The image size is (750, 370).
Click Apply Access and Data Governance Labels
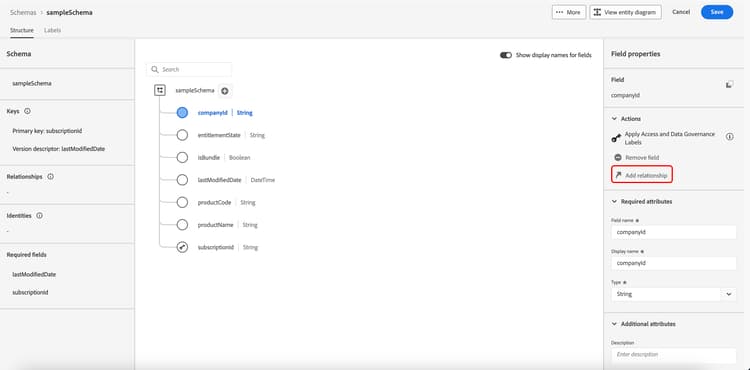click(670, 138)
